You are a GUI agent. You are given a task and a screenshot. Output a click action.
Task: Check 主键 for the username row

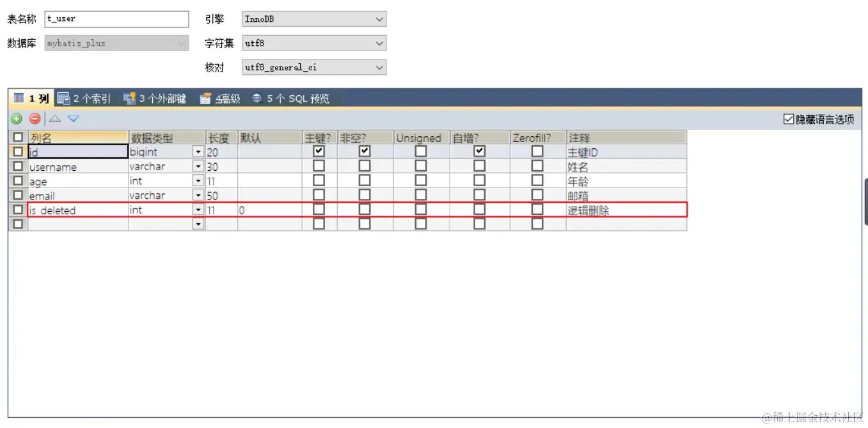click(x=319, y=166)
